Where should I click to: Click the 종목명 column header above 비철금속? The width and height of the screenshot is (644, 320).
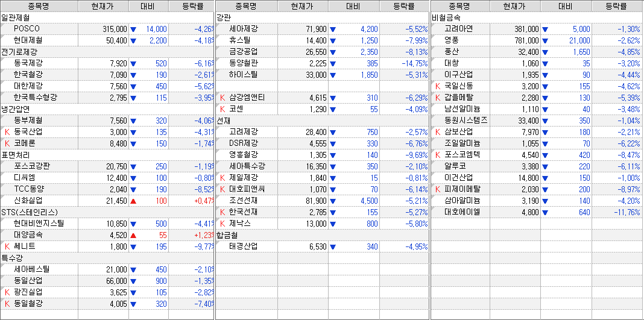[460, 6]
